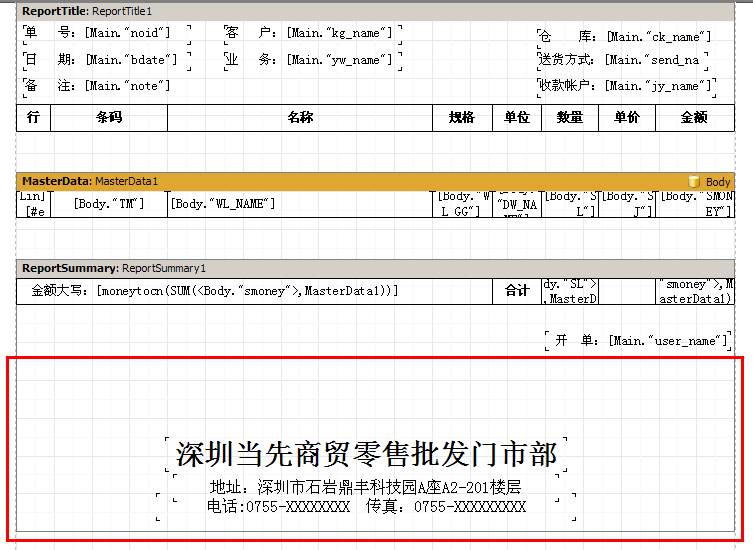Click the Body dataset icon on MasterData band
Viewport: 753px width, 550px height.
coord(694,182)
